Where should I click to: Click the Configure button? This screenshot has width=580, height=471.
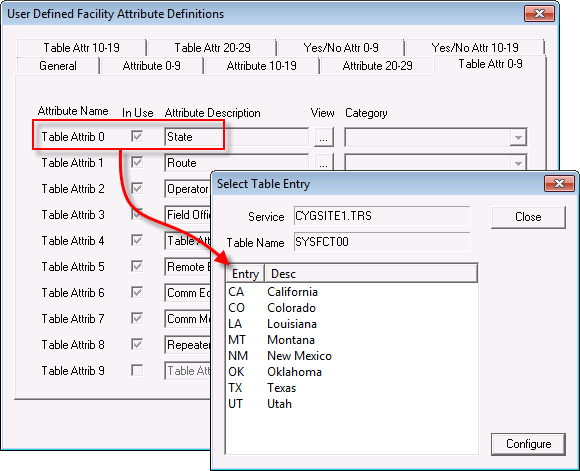pos(528,444)
